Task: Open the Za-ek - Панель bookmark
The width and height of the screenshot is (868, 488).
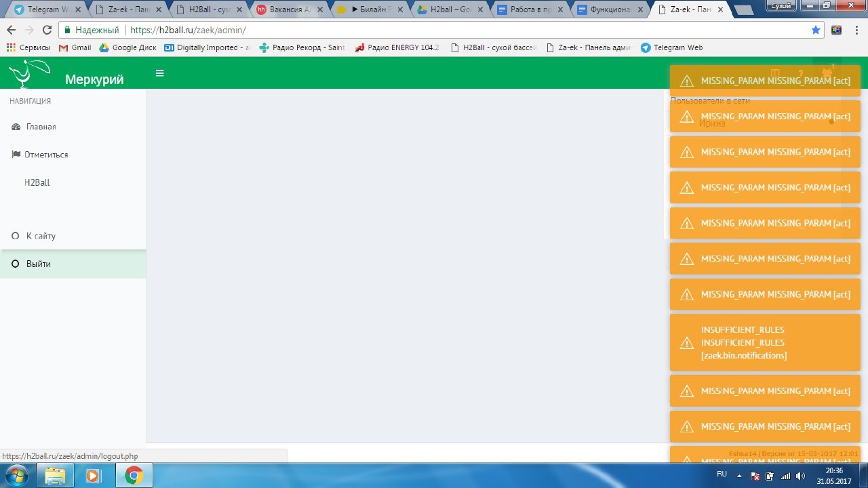Action: point(589,47)
